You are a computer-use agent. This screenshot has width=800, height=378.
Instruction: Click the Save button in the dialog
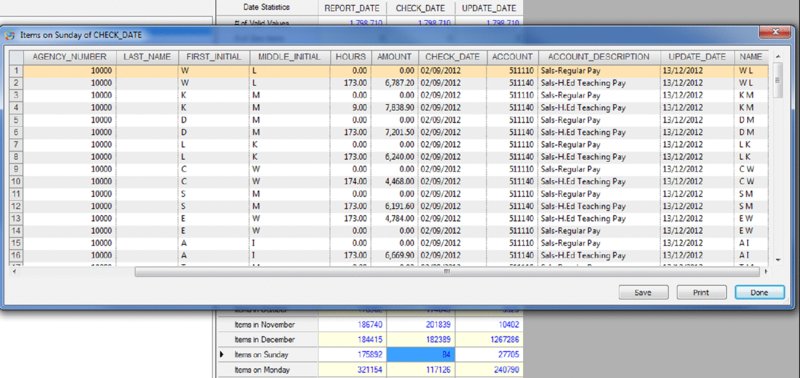643,293
